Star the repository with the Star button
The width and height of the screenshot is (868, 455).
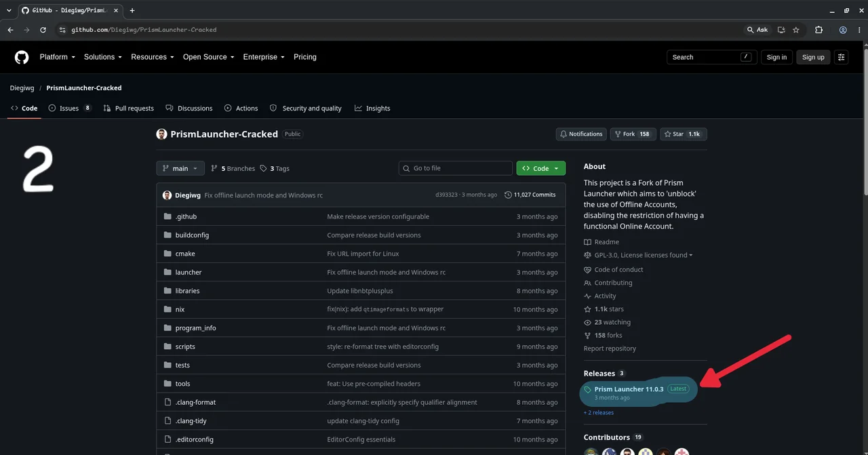(684, 134)
